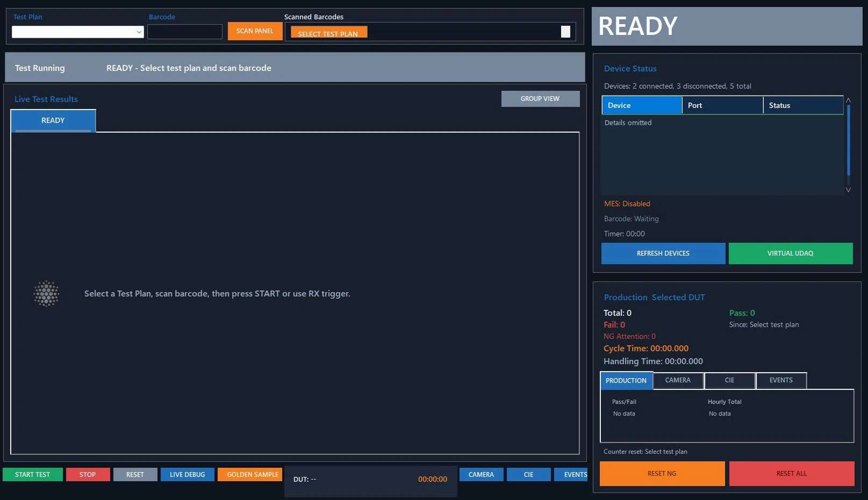868x500 pixels.
Task: Click the dotted hexagon logo icon
Action: click(47, 293)
